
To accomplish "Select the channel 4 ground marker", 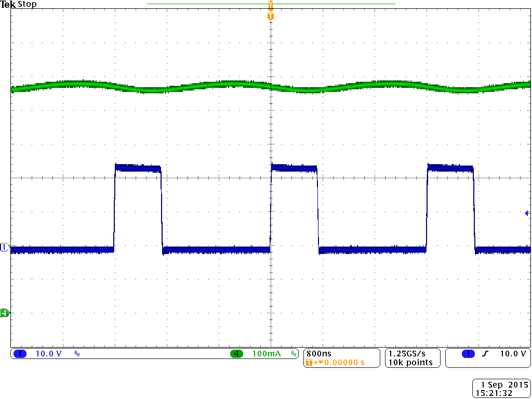I will tap(4, 314).
